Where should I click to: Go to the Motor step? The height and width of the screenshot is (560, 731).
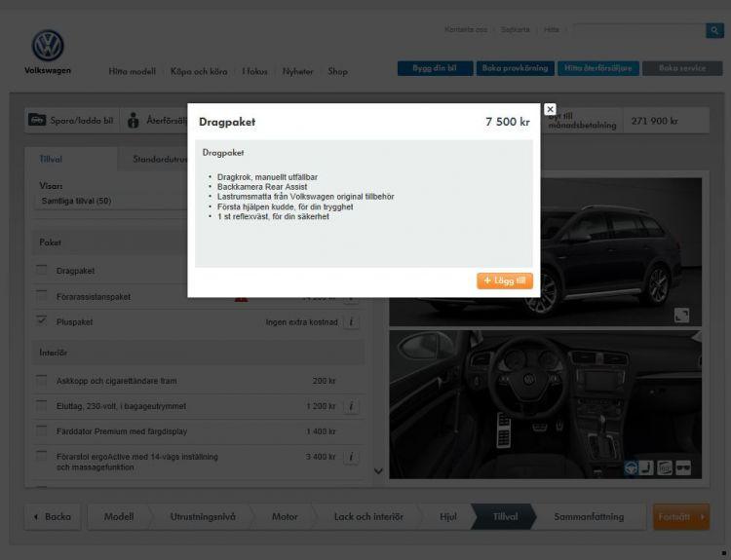click(285, 517)
